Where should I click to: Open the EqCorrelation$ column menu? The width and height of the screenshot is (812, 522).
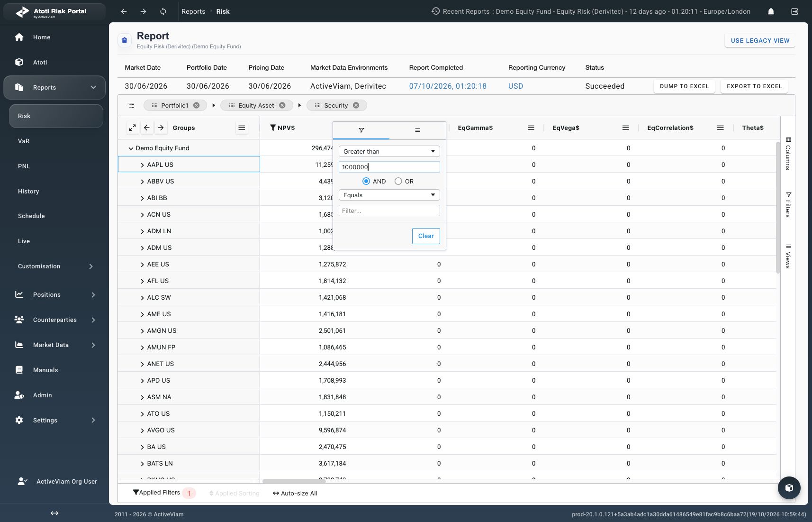(x=721, y=128)
